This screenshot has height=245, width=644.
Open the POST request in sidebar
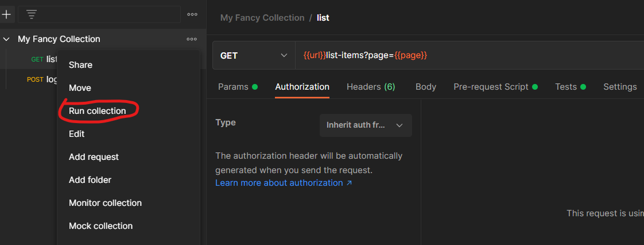[x=41, y=79]
